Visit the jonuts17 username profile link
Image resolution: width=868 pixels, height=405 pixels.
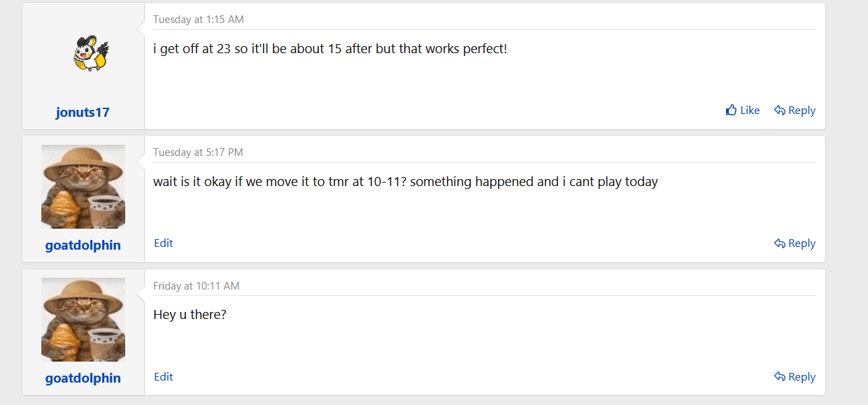click(83, 113)
